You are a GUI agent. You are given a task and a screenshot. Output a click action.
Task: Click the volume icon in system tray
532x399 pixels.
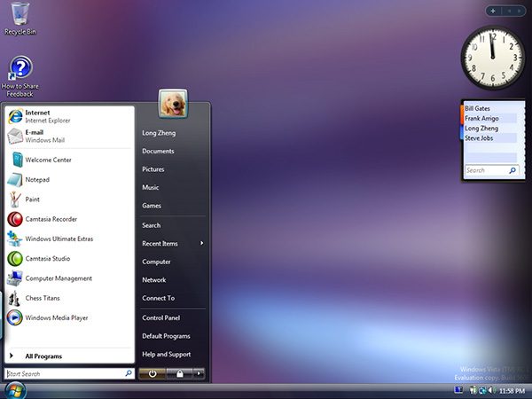(x=490, y=390)
